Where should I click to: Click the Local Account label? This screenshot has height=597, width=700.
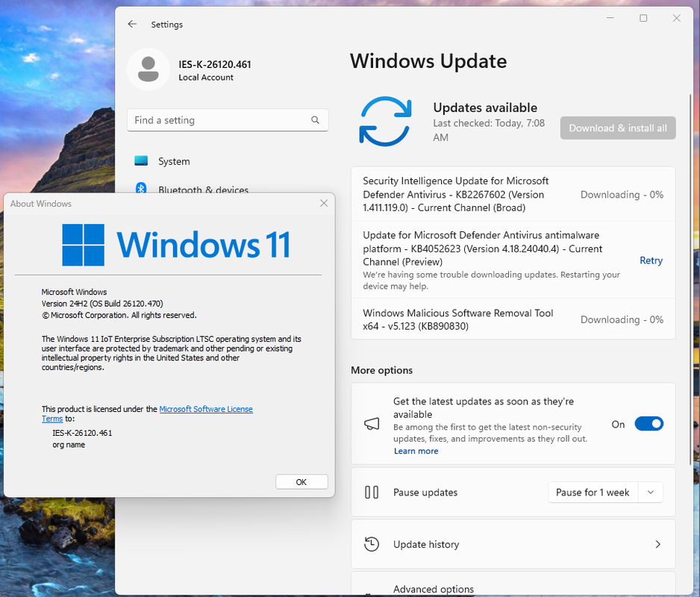click(x=206, y=78)
